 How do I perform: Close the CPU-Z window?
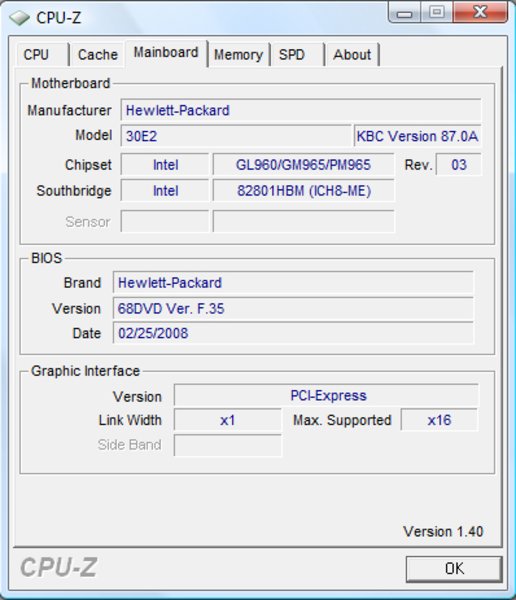pyautogui.click(x=481, y=12)
